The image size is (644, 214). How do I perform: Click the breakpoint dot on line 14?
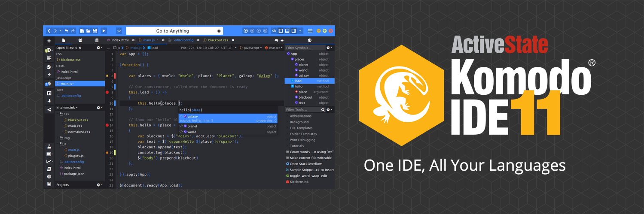[107, 125]
